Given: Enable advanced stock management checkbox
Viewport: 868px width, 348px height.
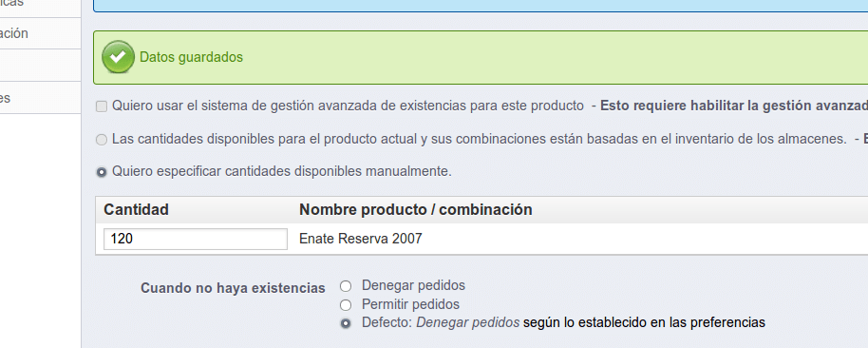Looking at the screenshot, I should coord(102,106).
